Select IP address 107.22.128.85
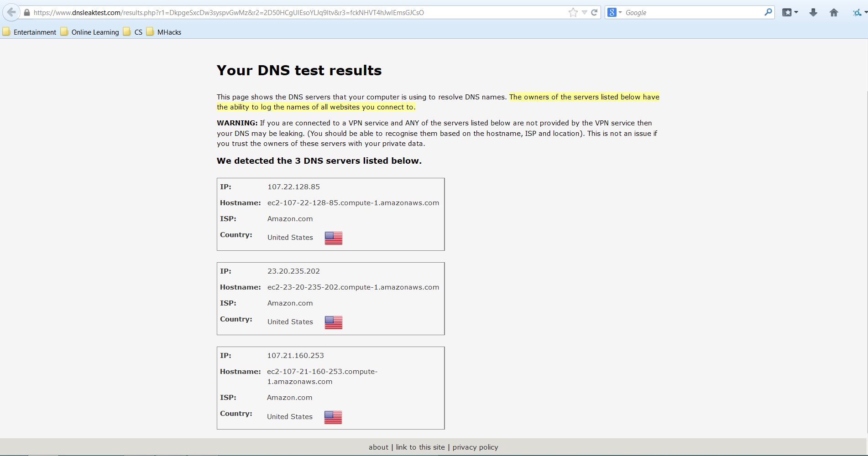This screenshot has height=456, width=868. [293, 187]
